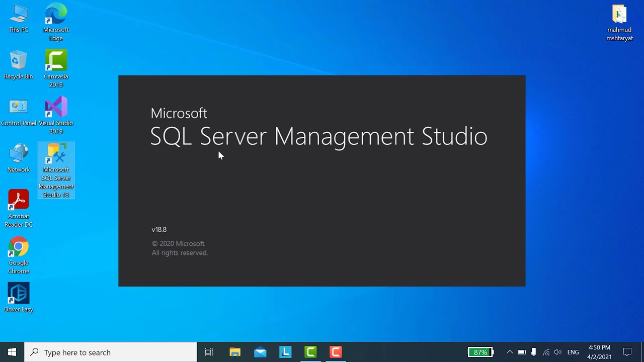Select the Control Panel desktop icon

click(x=19, y=112)
